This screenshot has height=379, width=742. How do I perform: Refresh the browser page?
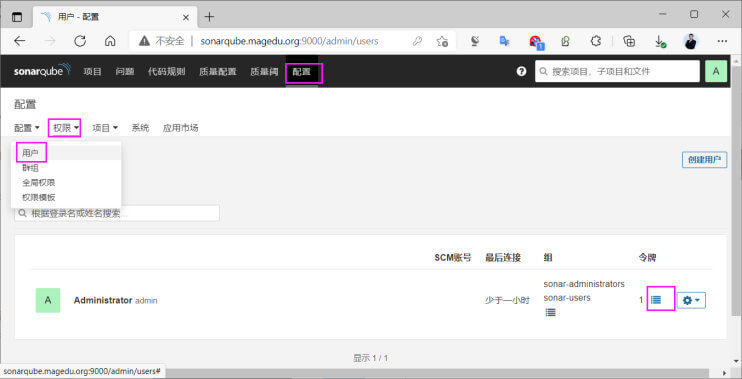[x=80, y=41]
